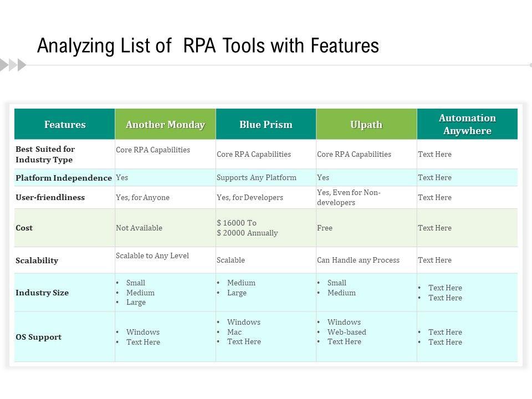
Task: Select the 'Supports Any Platform' cell
Action: click(x=256, y=178)
